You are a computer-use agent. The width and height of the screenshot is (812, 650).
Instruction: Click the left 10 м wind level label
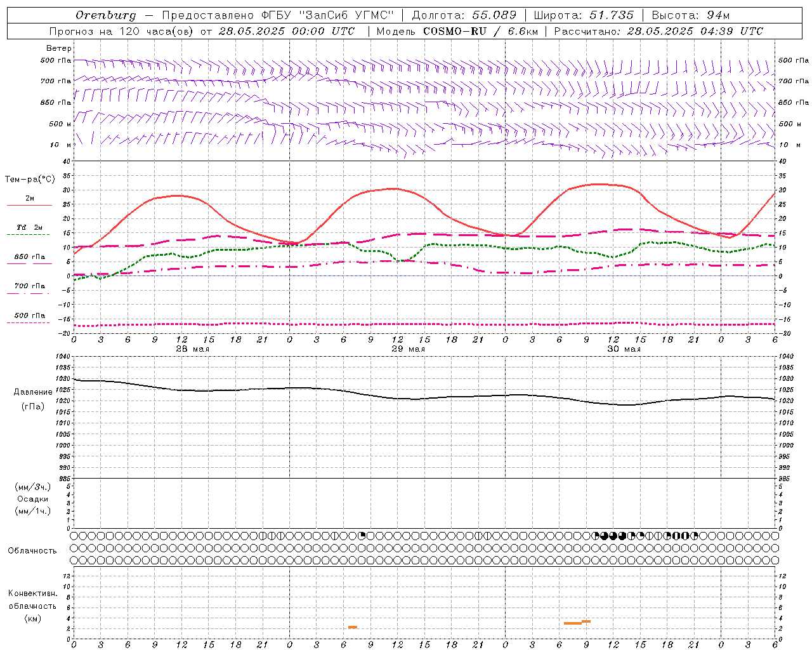tap(61, 145)
